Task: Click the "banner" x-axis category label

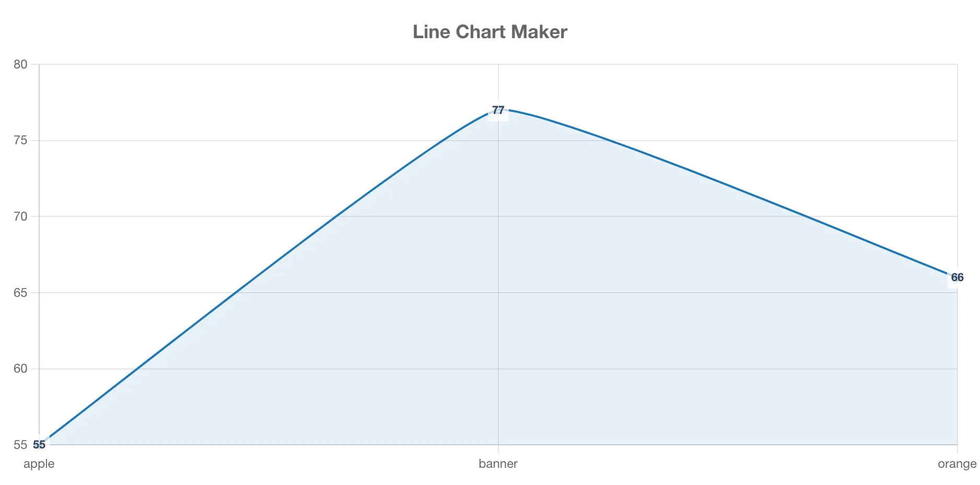Action: (498, 464)
